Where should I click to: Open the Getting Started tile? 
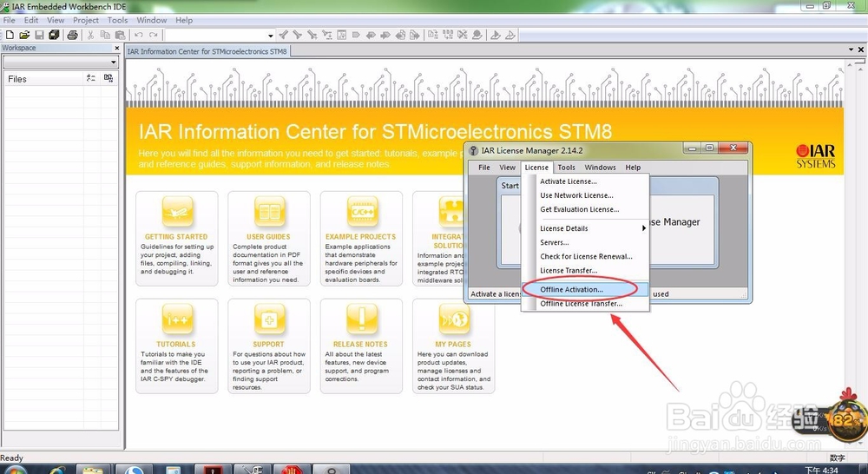point(176,239)
